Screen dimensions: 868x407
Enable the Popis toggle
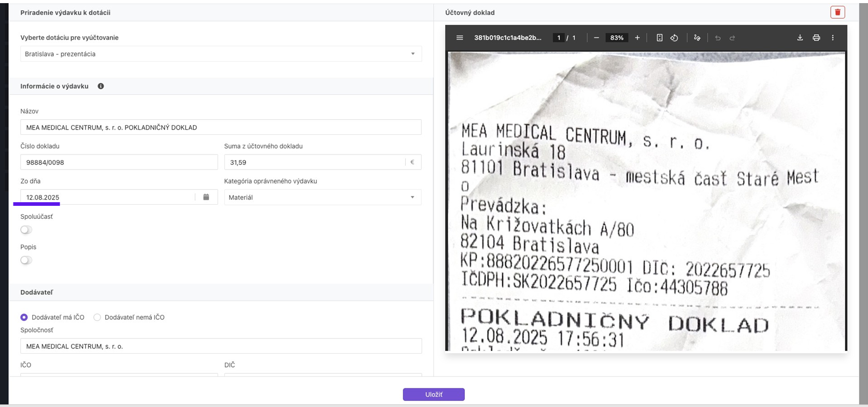click(x=26, y=260)
